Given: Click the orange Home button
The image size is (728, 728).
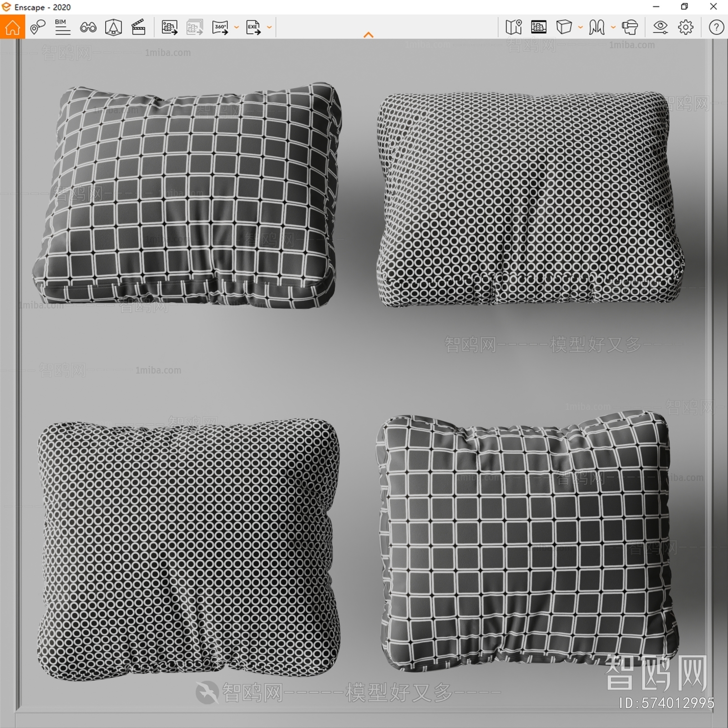Looking at the screenshot, I should tap(12, 27).
